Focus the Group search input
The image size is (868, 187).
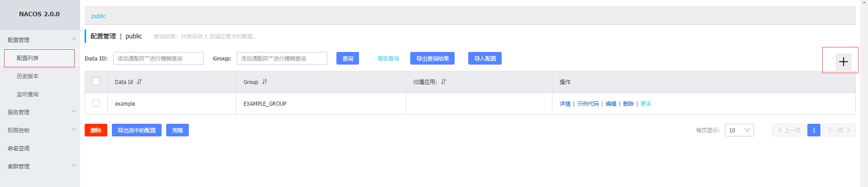[x=282, y=58]
